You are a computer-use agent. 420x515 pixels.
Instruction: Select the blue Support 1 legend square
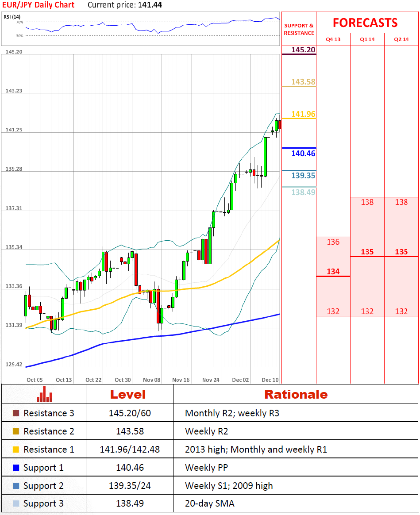pyautogui.click(x=16, y=468)
